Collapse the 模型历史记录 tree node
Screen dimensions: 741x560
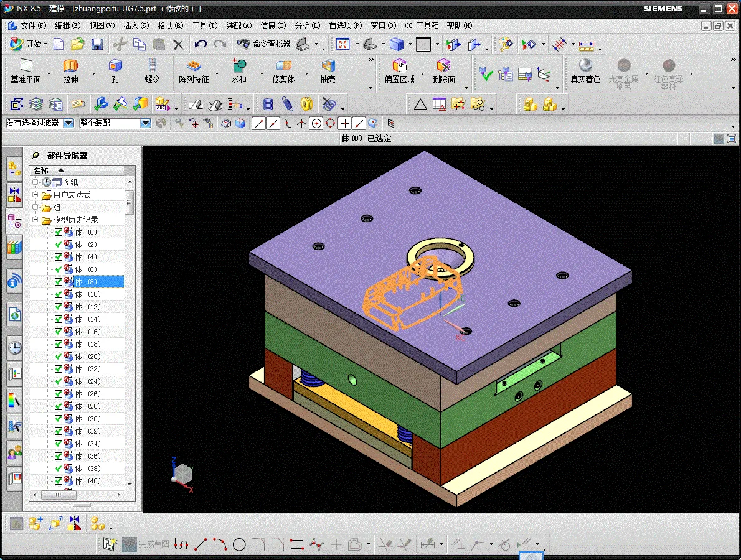coord(35,220)
